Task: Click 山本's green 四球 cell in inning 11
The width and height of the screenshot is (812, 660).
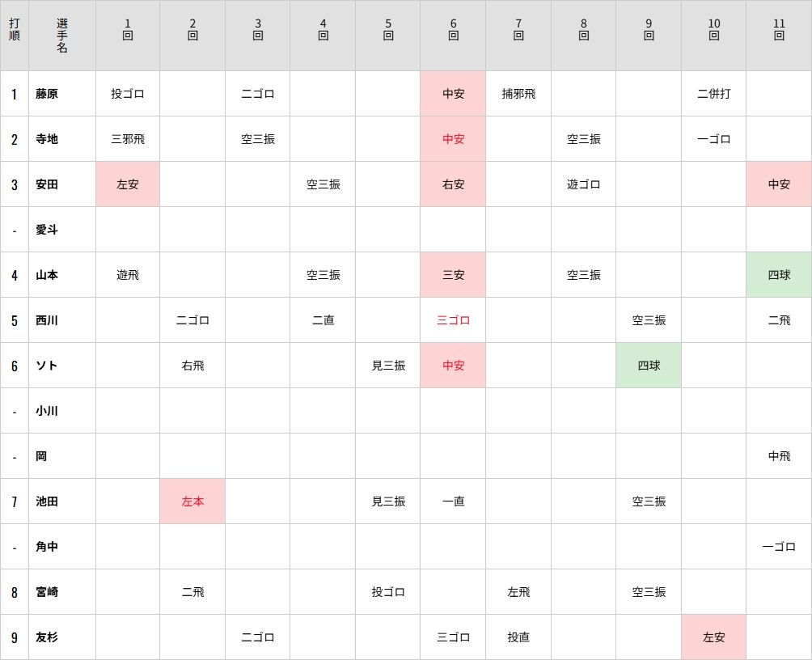Action: (779, 275)
